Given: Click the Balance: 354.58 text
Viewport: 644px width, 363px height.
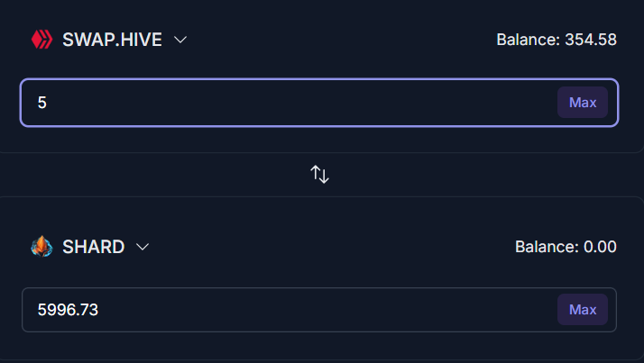Looking at the screenshot, I should click(557, 40).
